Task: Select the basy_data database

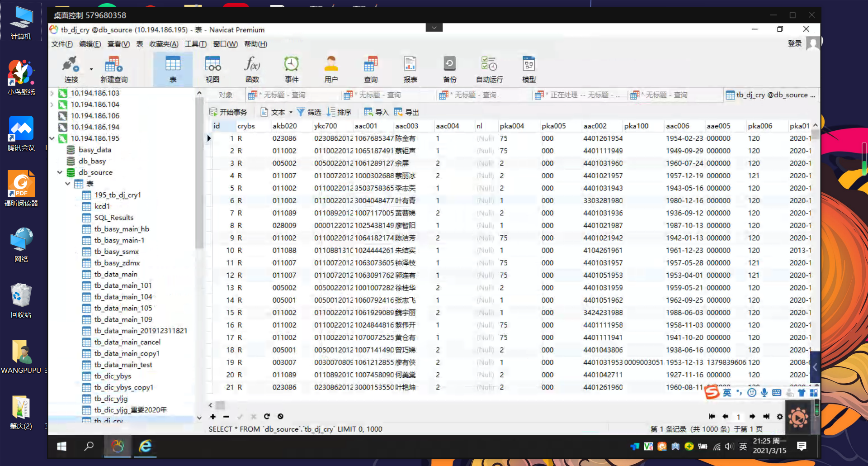Action: pyautogui.click(x=94, y=150)
